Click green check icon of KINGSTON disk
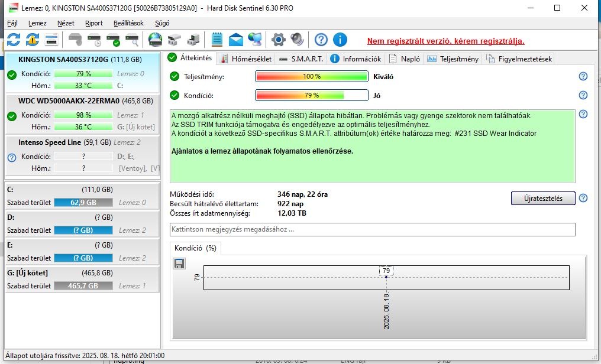Viewport: 601px width, 364px height. 12,74
